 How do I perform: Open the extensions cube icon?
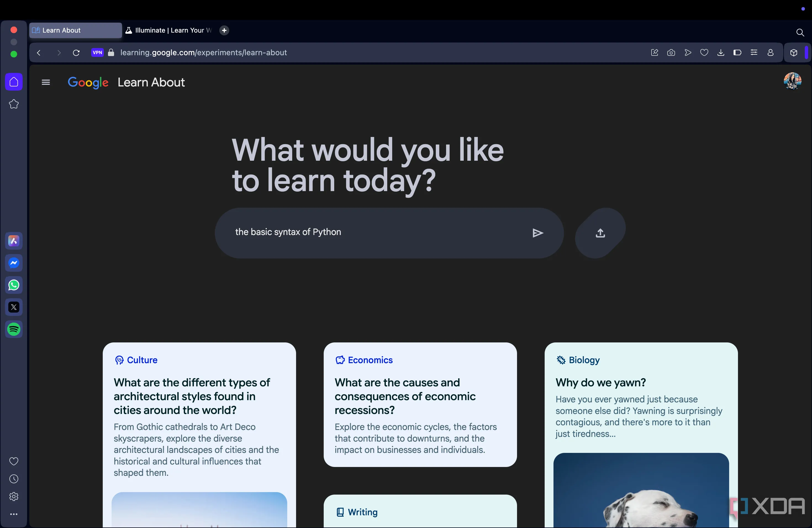(x=794, y=52)
